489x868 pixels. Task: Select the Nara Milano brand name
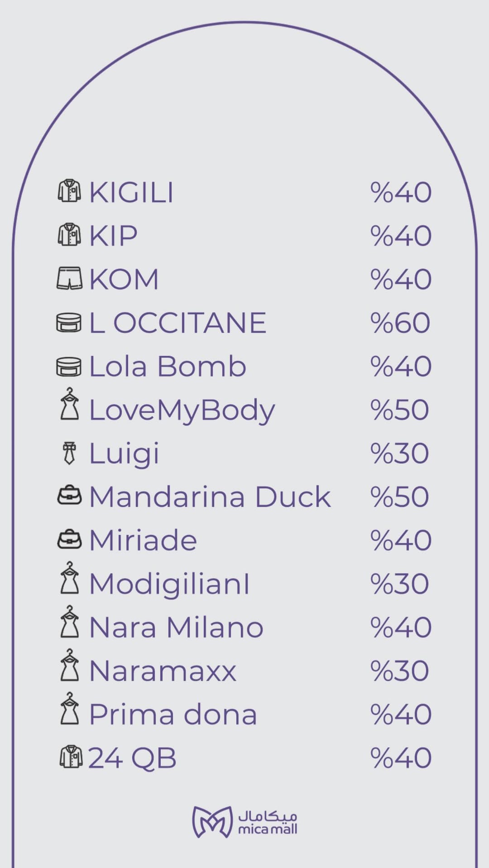pos(176,627)
